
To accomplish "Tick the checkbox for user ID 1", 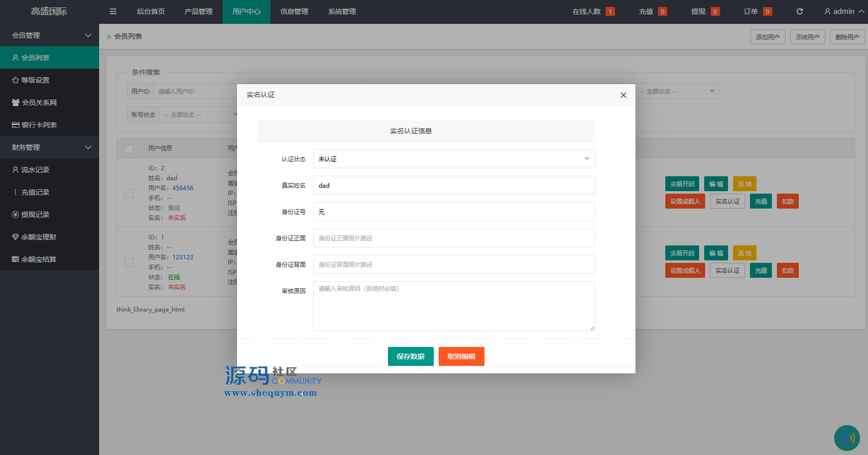I will [x=129, y=262].
